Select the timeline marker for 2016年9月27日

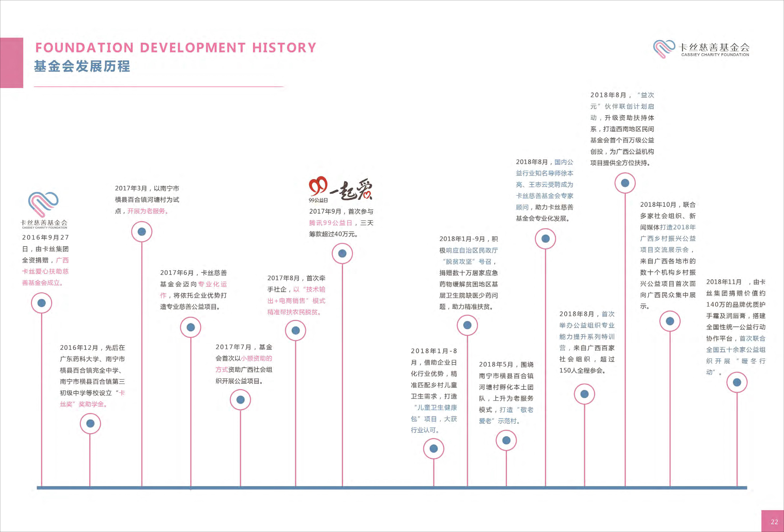pyautogui.click(x=41, y=303)
